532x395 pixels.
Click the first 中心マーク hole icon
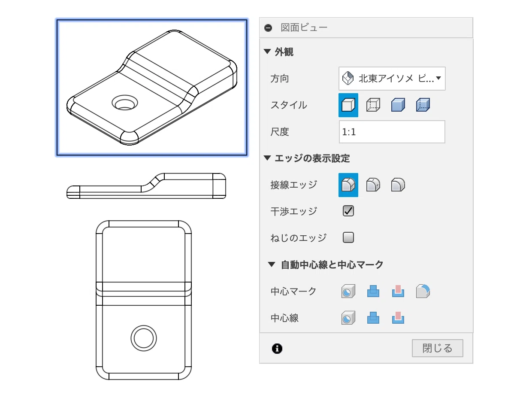click(x=348, y=292)
